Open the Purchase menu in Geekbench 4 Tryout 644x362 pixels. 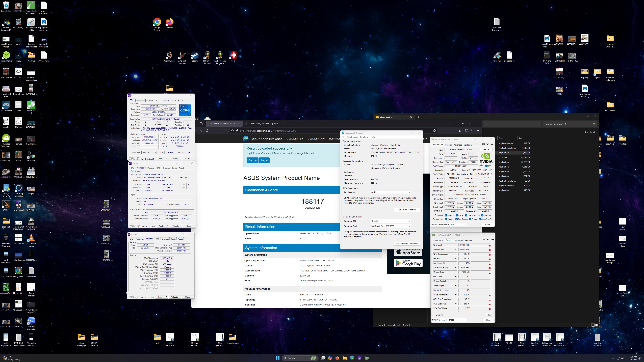pyautogui.click(x=364, y=137)
